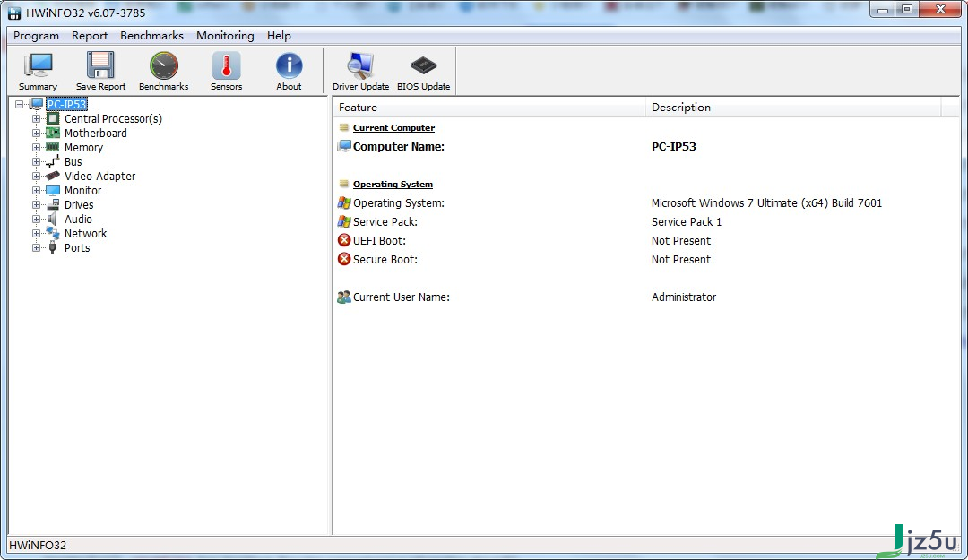Open the Monitoring menu
968x560 pixels.
[x=225, y=36]
